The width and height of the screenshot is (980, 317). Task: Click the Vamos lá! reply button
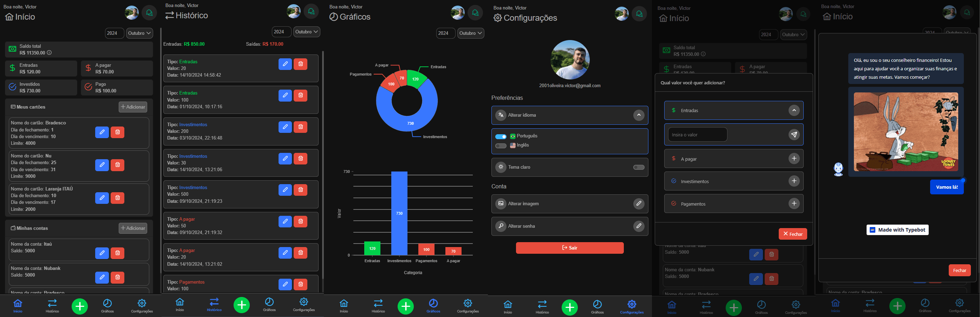(x=947, y=187)
